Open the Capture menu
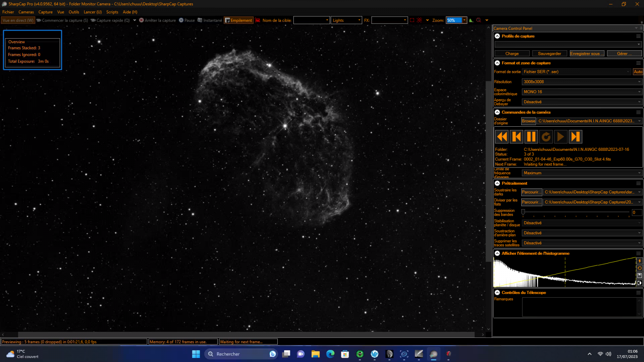Image resolution: width=644 pixels, height=362 pixels. coord(45,12)
